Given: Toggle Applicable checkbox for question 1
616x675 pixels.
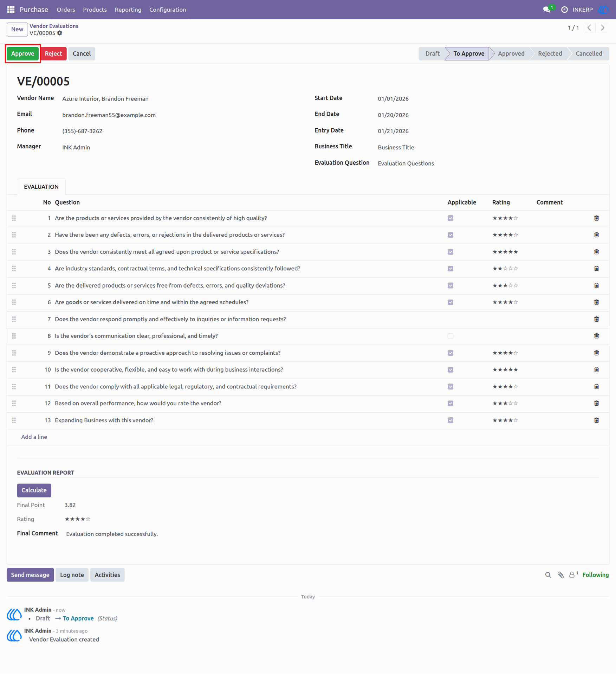Looking at the screenshot, I should [x=450, y=218].
